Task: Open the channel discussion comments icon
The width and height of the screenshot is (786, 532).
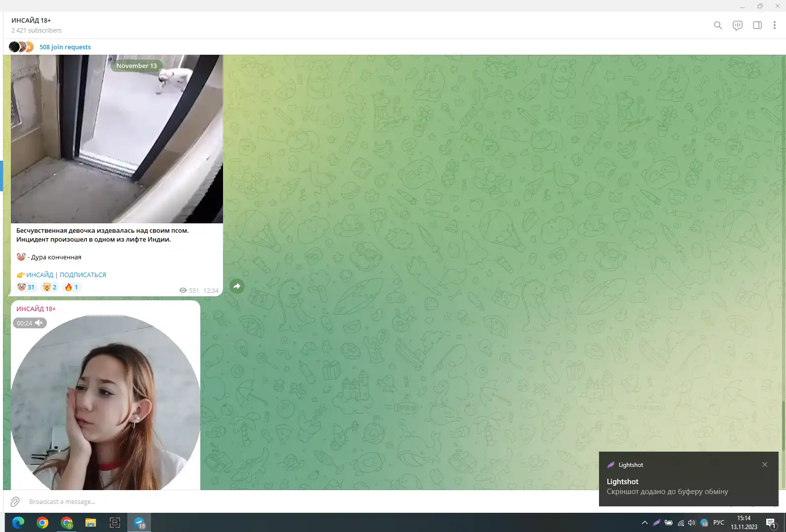Action: [738, 25]
